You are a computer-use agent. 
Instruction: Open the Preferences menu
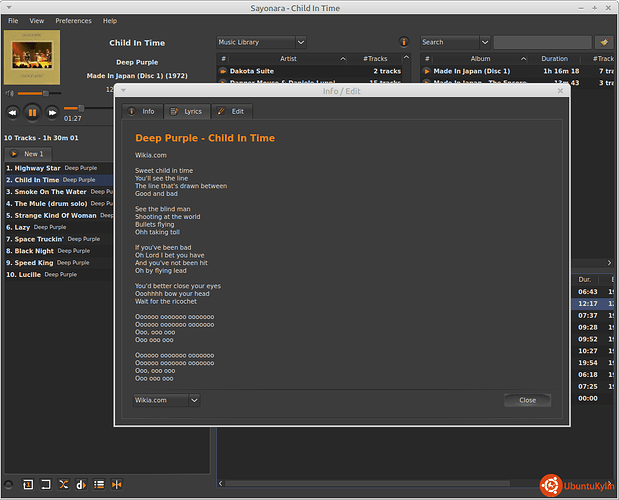pos(73,21)
